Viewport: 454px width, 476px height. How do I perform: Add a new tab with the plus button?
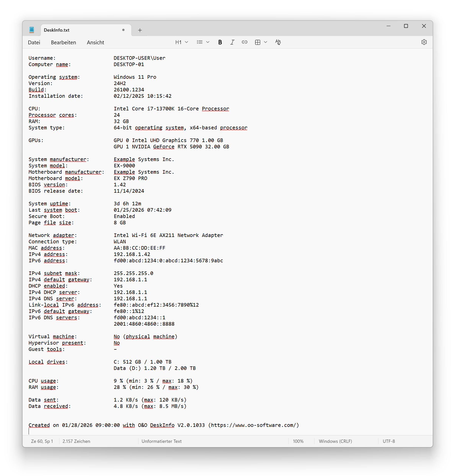tap(140, 30)
